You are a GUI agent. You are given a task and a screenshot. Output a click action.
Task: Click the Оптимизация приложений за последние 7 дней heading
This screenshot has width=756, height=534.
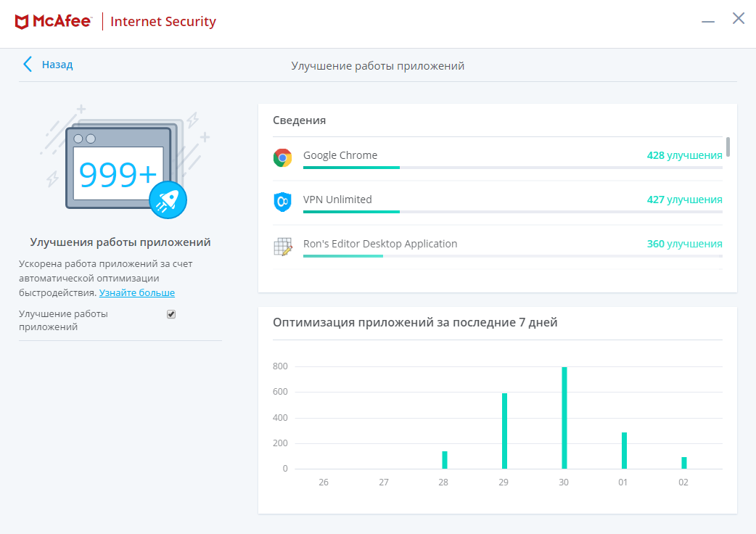(x=415, y=322)
